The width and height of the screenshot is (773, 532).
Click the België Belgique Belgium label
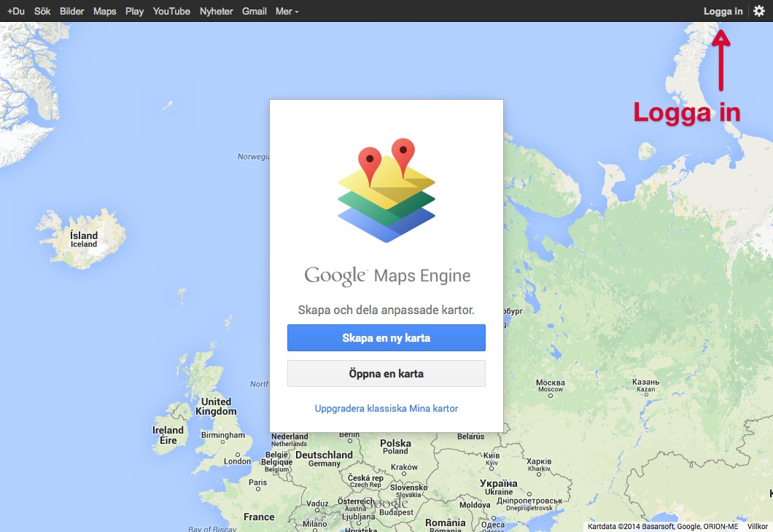277,462
